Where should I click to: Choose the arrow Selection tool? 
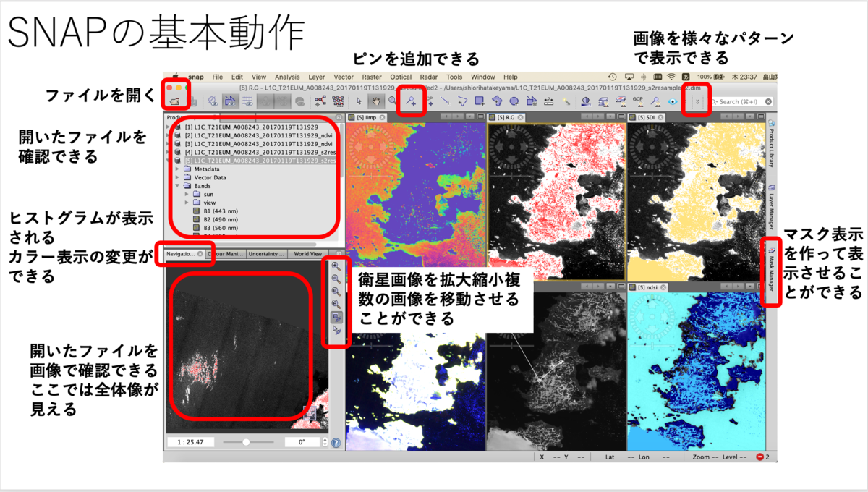[359, 102]
